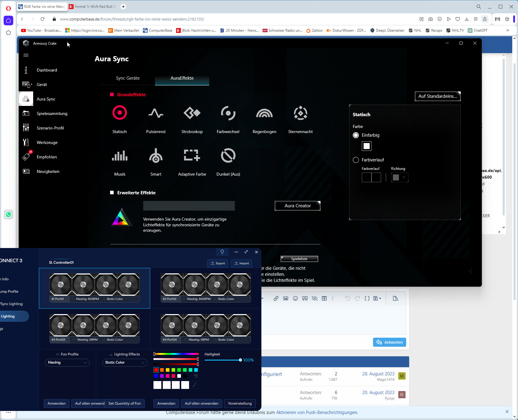Open emoji picker in forum editor
Viewport: 518px width, 420px height.
click(295, 298)
